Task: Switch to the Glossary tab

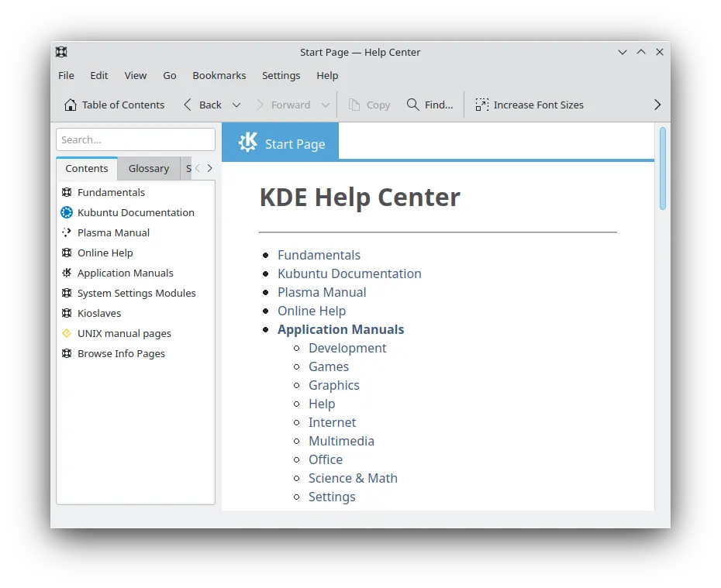Action: 149,169
